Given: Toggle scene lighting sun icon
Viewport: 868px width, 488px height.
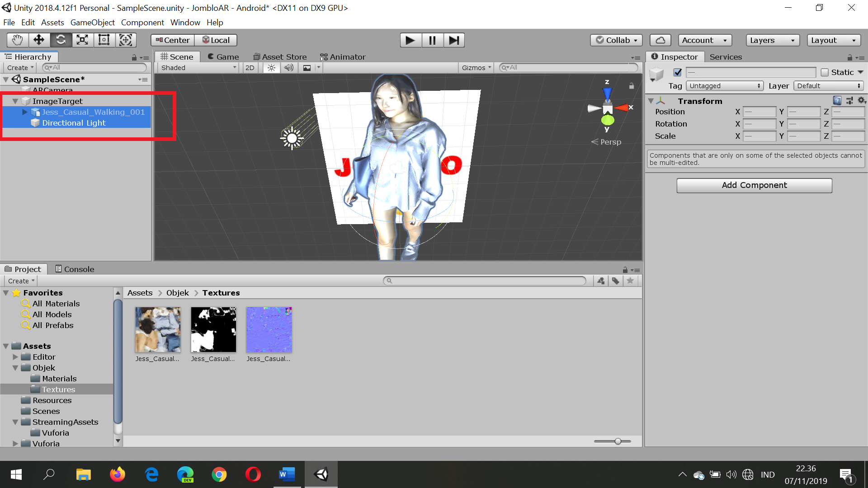Looking at the screenshot, I should pos(271,68).
